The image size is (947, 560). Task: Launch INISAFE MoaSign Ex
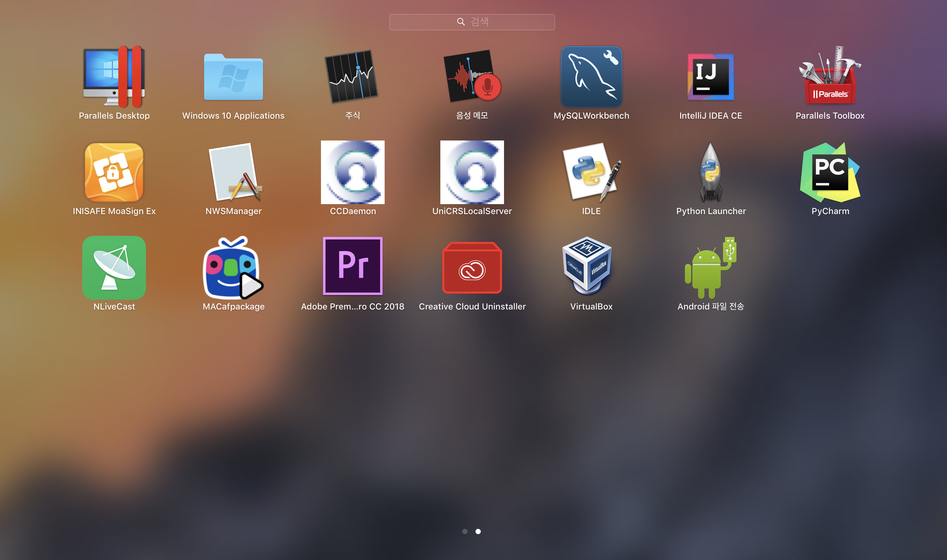[x=114, y=172]
